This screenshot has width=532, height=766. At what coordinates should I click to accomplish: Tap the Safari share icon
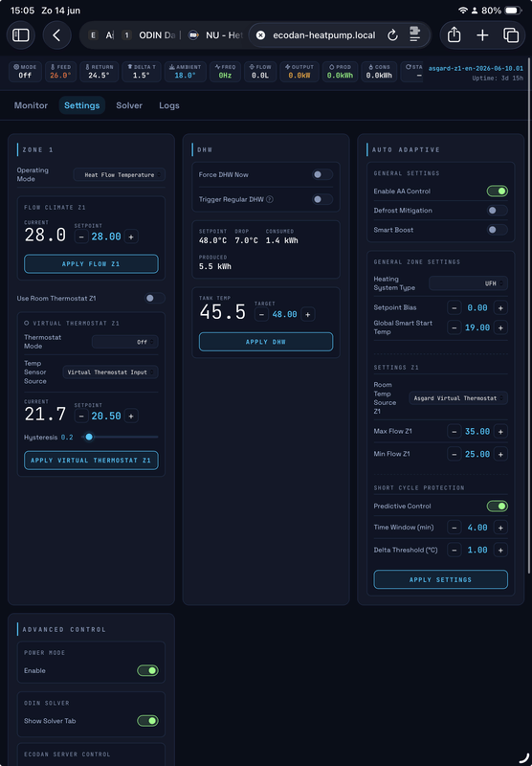454,35
